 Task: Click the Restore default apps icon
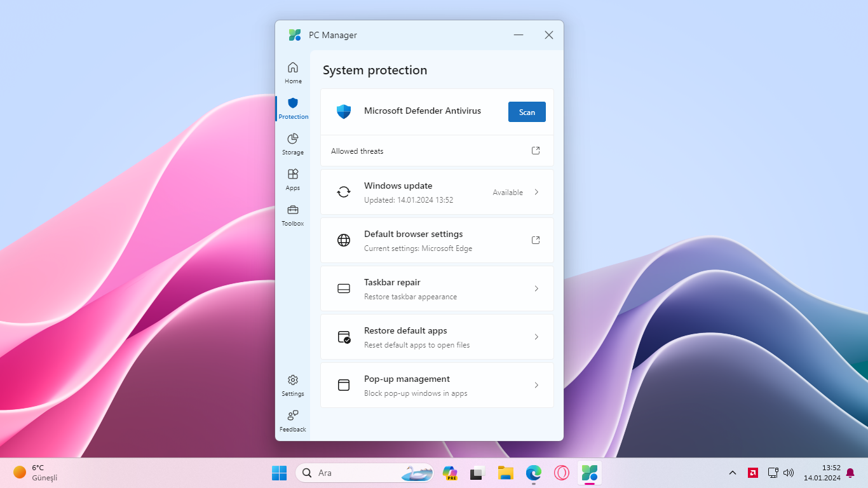tap(344, 337)
